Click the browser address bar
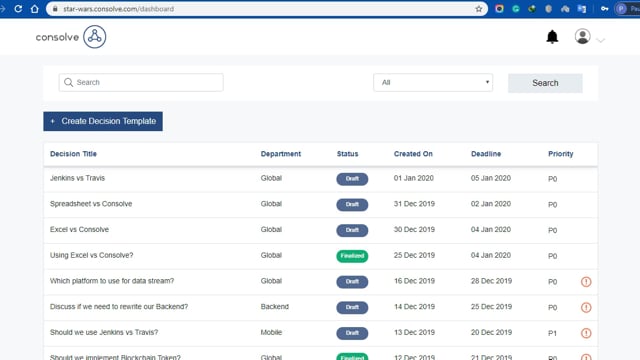 click(265, 9)
